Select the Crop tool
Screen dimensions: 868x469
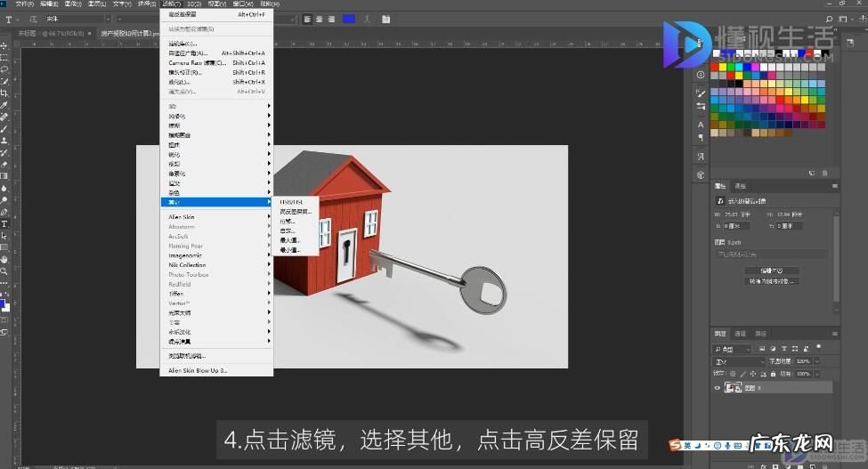pos(4,93)
